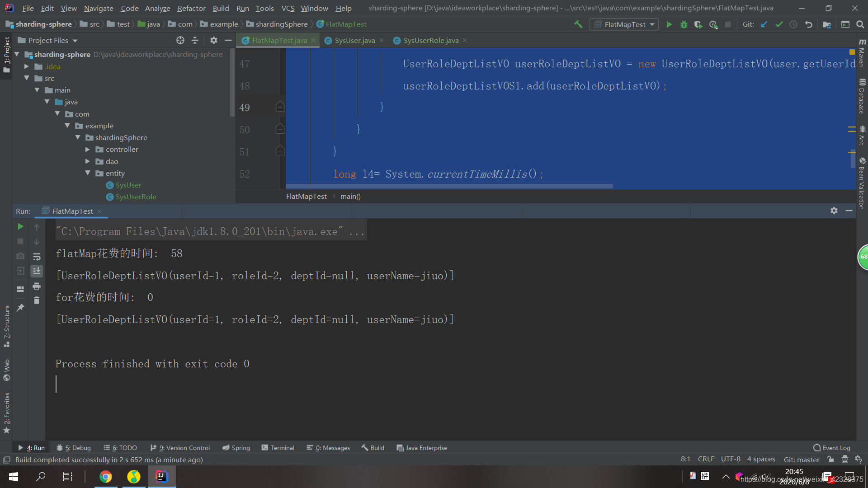Collapse the entity package
This screenshot has height=488, width=868.
tap(88, 173)
